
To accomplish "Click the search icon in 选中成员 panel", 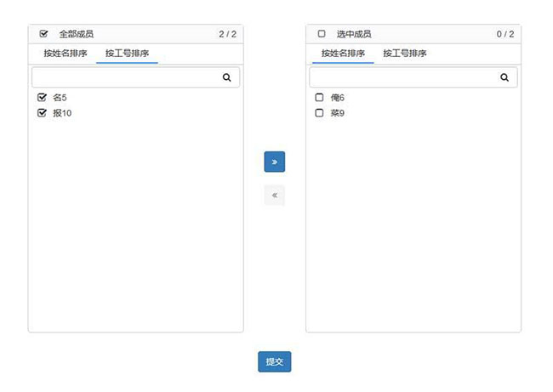I will click(505, 77).
